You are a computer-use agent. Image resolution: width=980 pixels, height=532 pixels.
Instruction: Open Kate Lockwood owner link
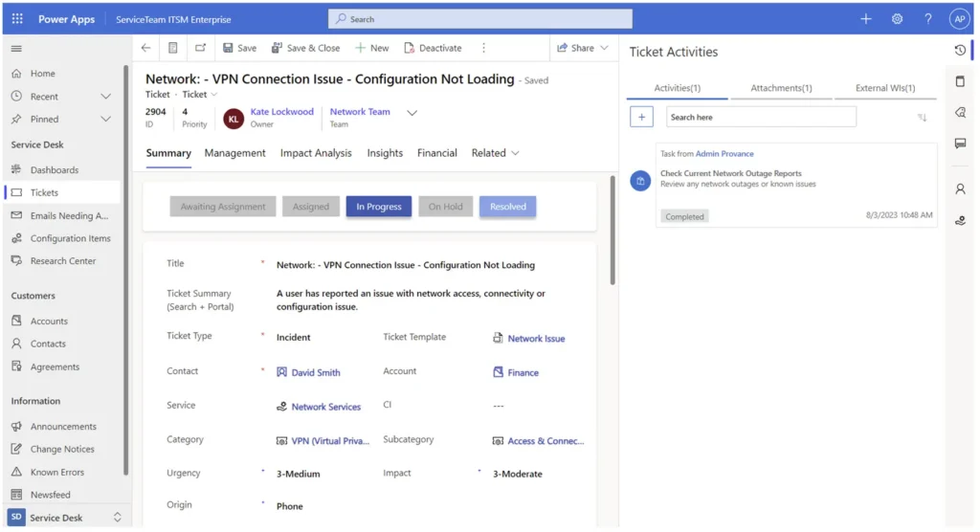[282, 111]
